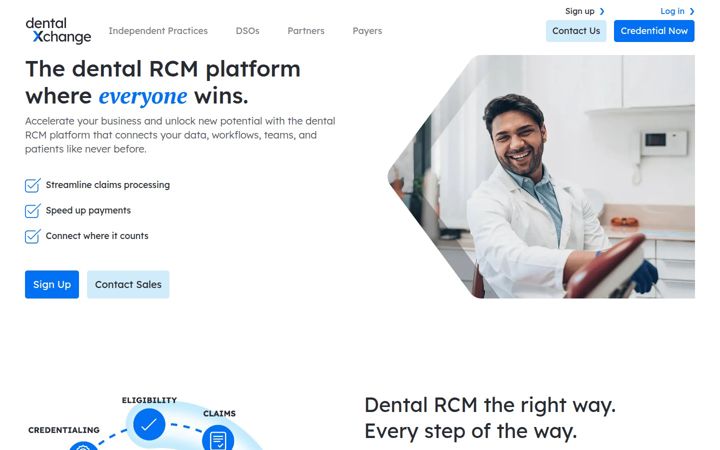Viewport: 720px width, 450px height.
Task: Click the CREDENTIALING label in the diagram
Action: [x=64, y=430]
